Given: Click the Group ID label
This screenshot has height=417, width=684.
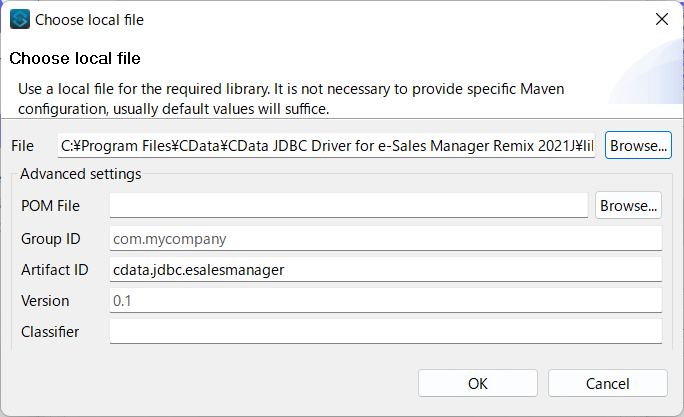Looking at the screenshot, I should tap(51, 239).
